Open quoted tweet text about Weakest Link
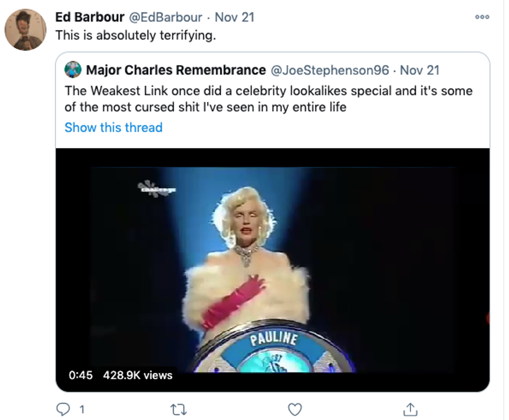 point(268,99)
